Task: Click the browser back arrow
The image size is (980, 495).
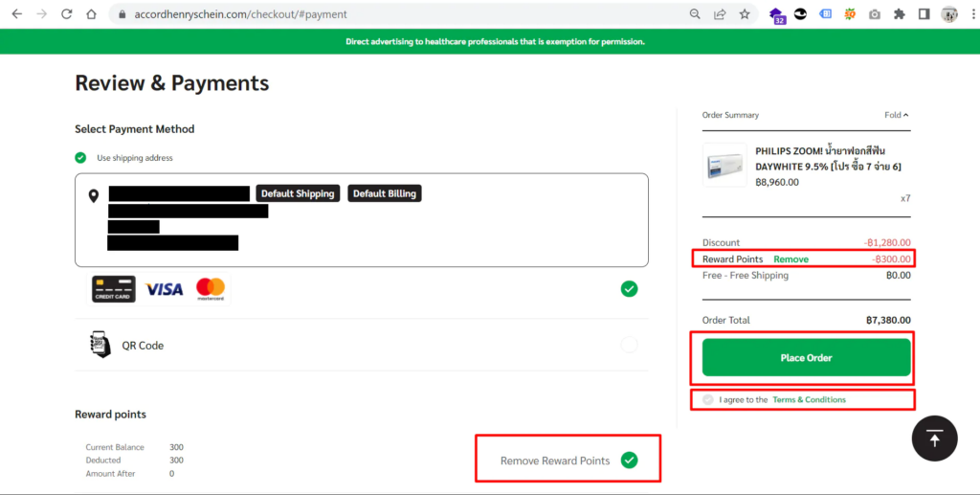Action: tap(16, 14)
